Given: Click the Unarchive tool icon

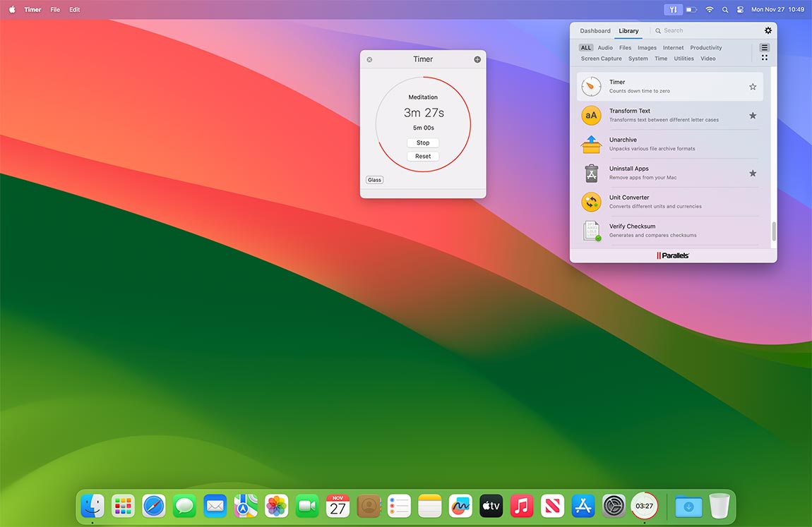Looking at the screenshot, I should [591, 144].
